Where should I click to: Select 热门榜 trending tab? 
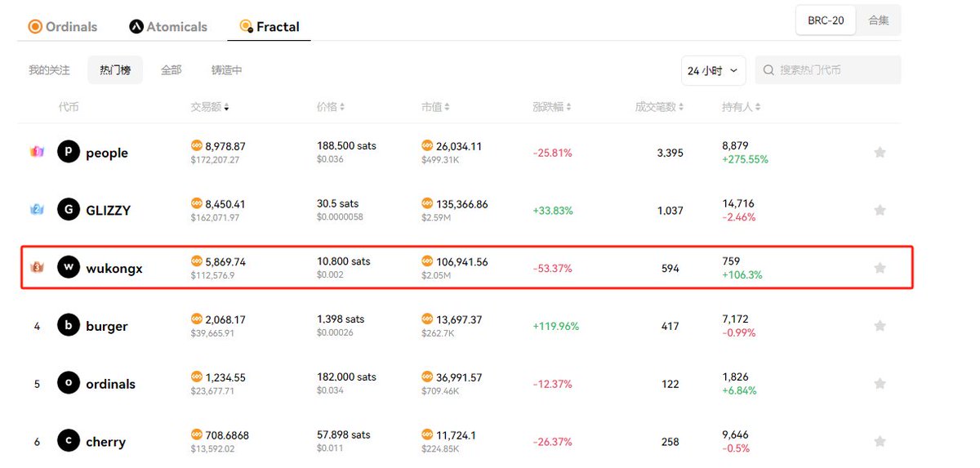115,70
